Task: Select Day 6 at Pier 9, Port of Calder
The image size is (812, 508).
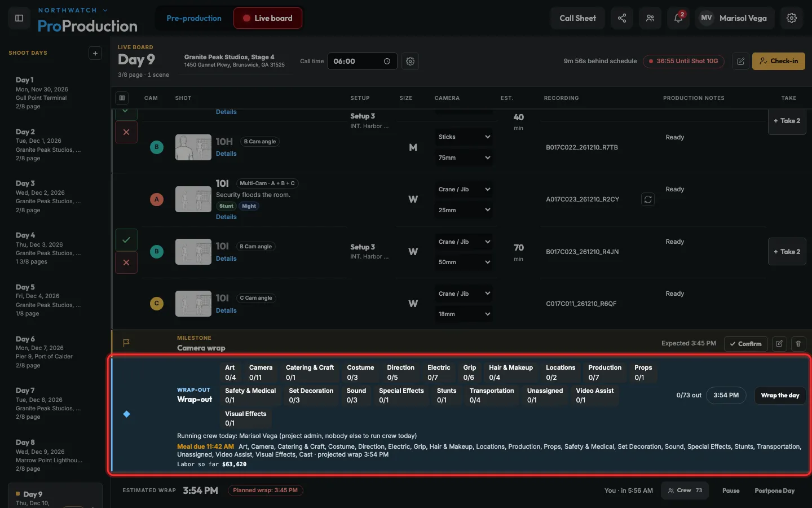Action: [56, 352]
